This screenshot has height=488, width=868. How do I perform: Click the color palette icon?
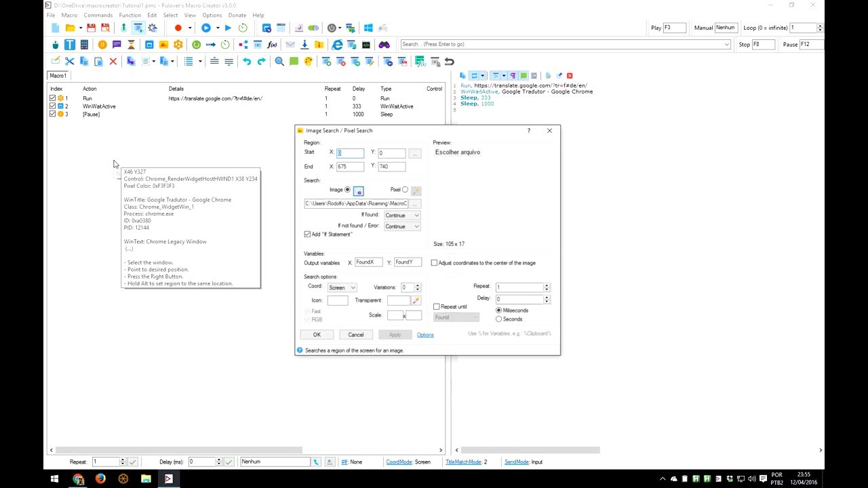[309, 62]
